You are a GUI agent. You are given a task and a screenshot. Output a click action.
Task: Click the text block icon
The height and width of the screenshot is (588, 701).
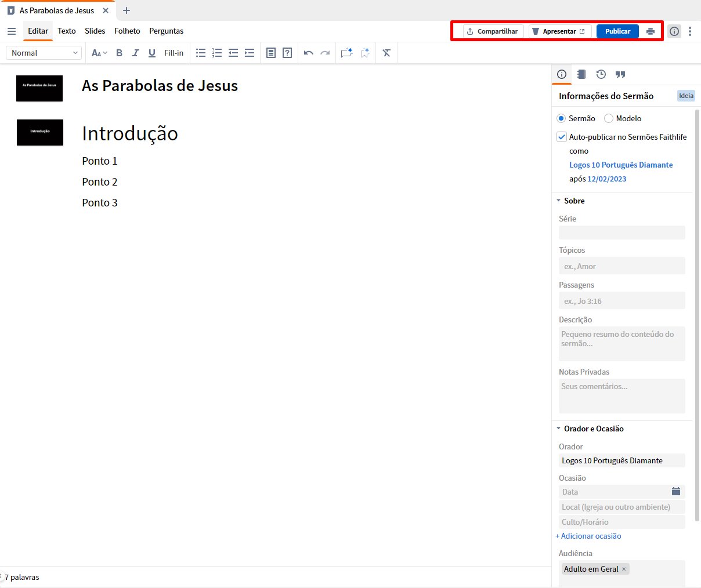tap(270, 53)
